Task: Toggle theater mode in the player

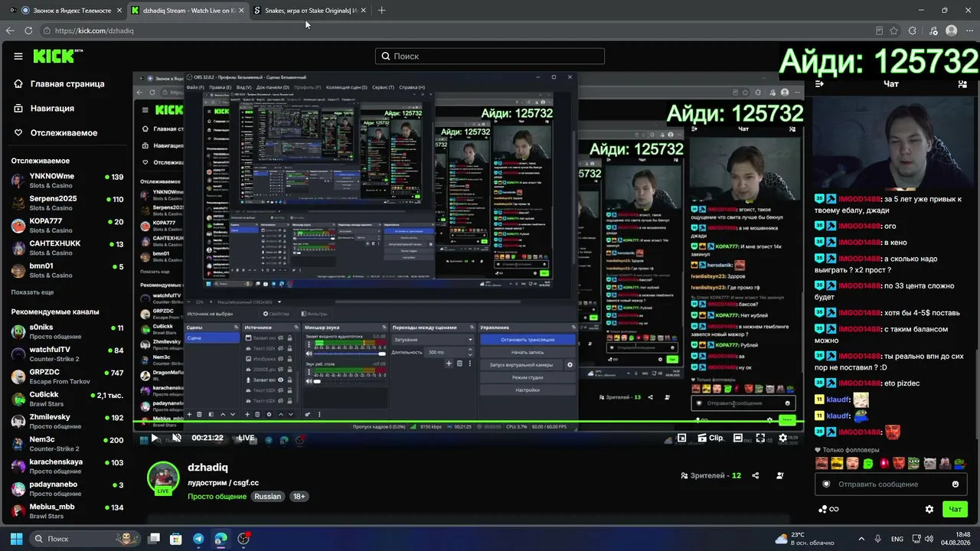Action: point(738,438)
